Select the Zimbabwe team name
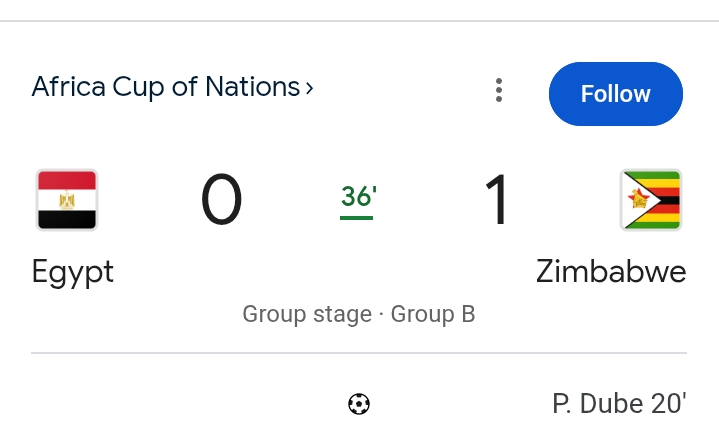This screenshot has height=441, width=719. pos(611,272)
